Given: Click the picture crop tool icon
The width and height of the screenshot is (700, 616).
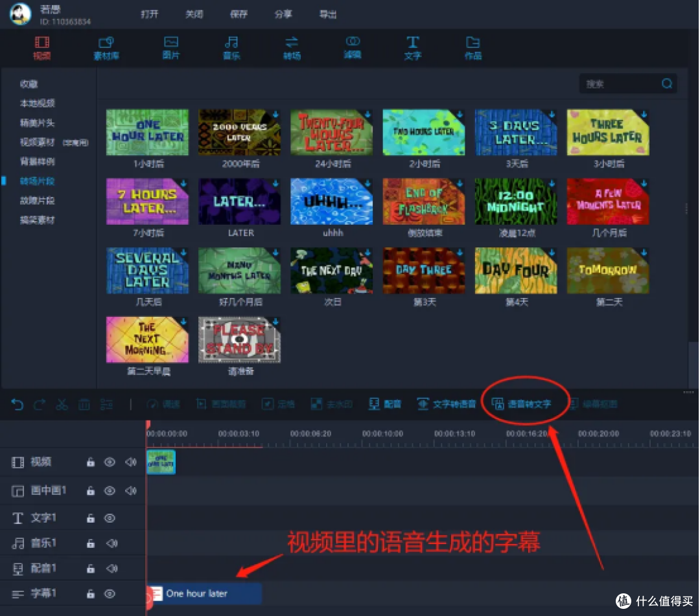Looking at the screenshot, I should (x=202, y=404).
